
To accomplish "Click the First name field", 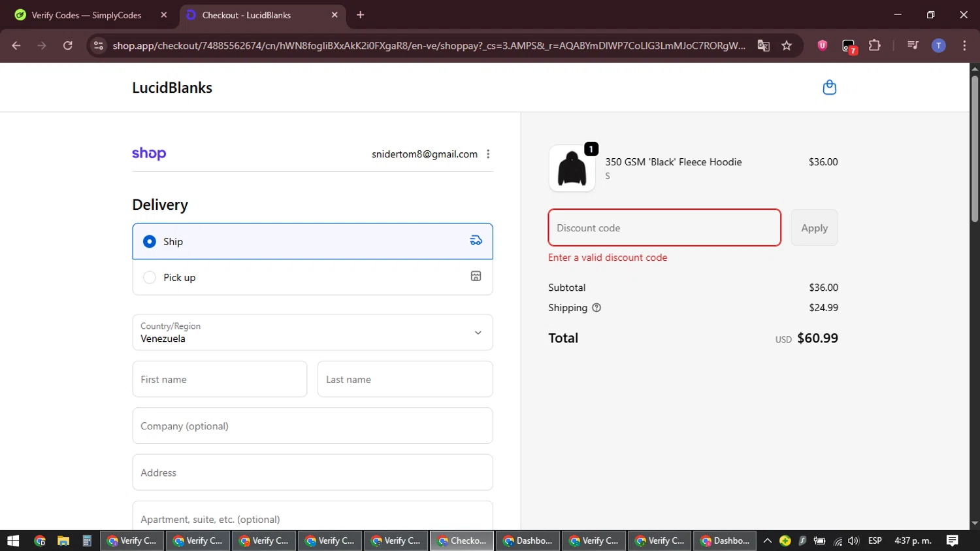I will pos(220,379).
